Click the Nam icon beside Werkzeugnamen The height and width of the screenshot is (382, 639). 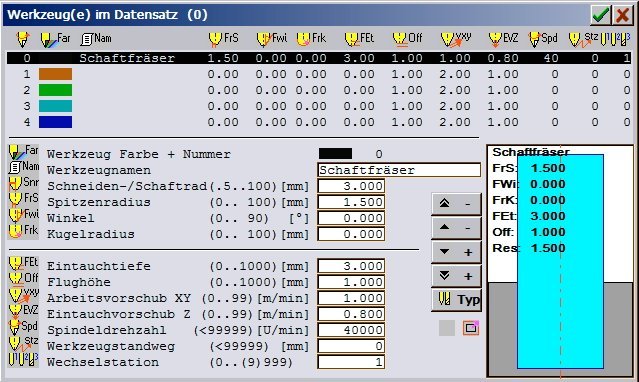tap(24, 167)
